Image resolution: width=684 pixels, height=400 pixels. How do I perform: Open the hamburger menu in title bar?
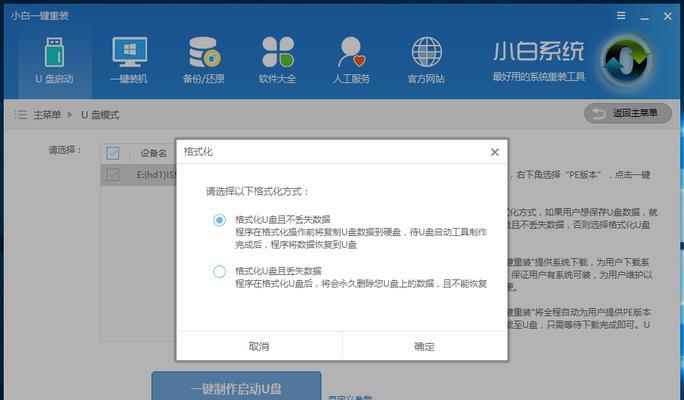621,16
